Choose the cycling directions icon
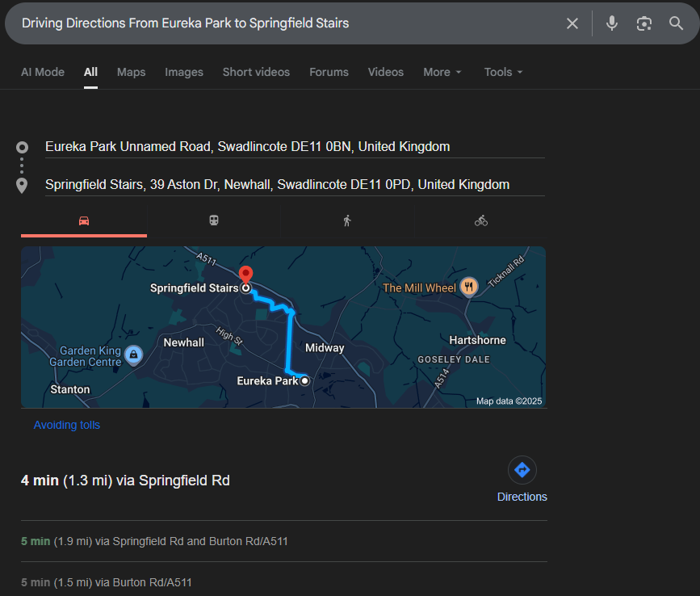The width and height of the screenshot is (700, 596). point(480,220)
